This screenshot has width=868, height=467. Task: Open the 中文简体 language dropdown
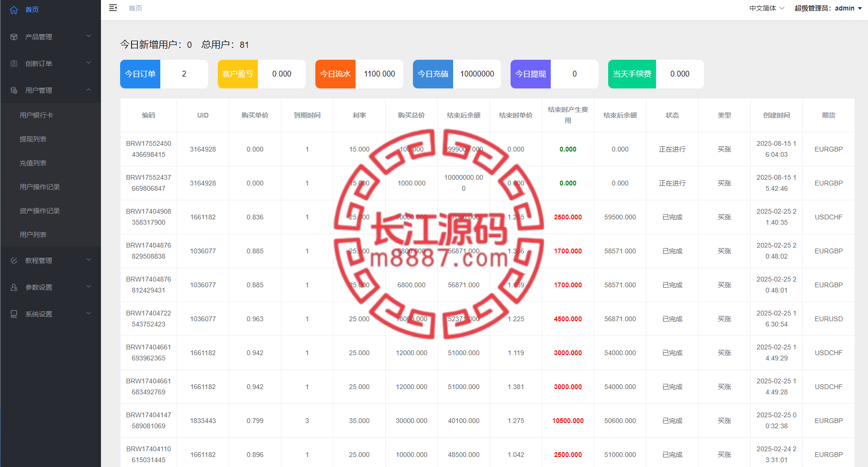click(767, 8)
